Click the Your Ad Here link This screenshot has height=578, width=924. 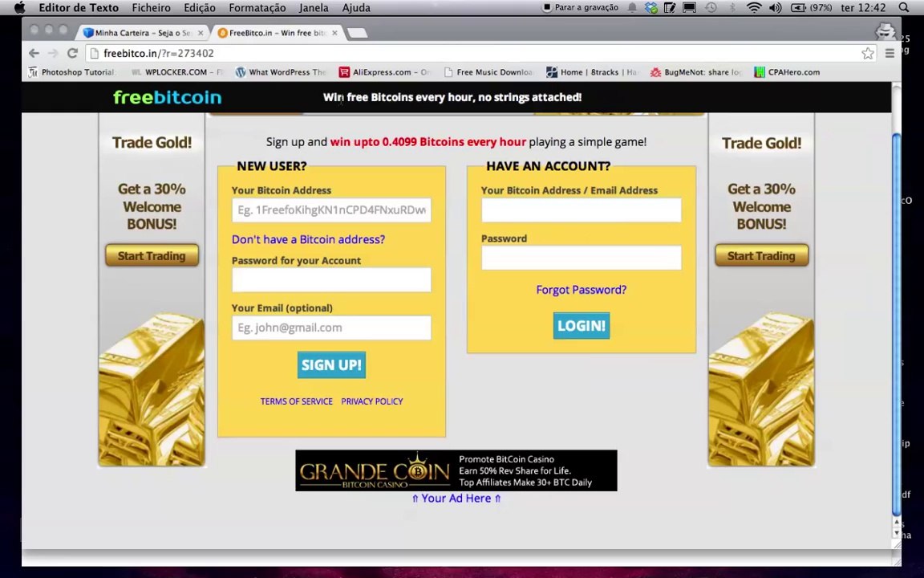[x=456, y=499]
